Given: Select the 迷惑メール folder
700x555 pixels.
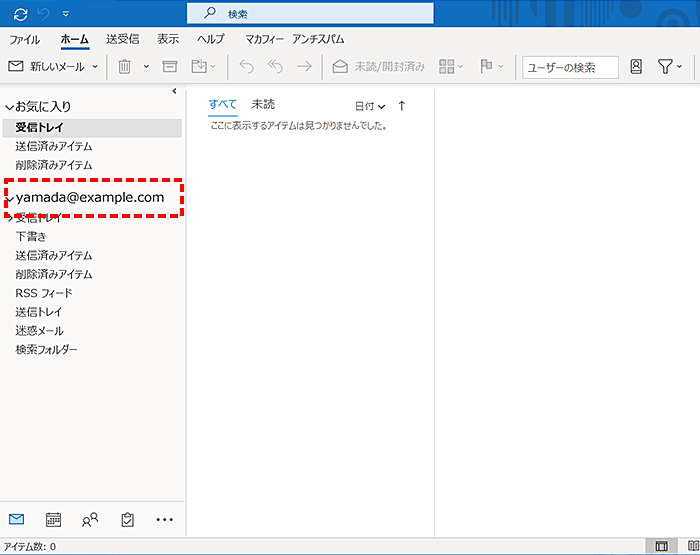Looking at the screenshot, I should tap(39, 331).
